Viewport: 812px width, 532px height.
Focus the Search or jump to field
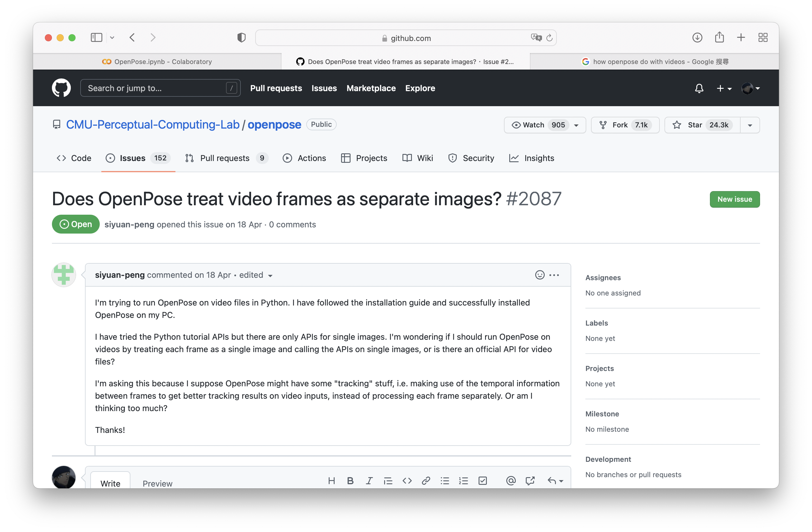(x=160, y=88)
